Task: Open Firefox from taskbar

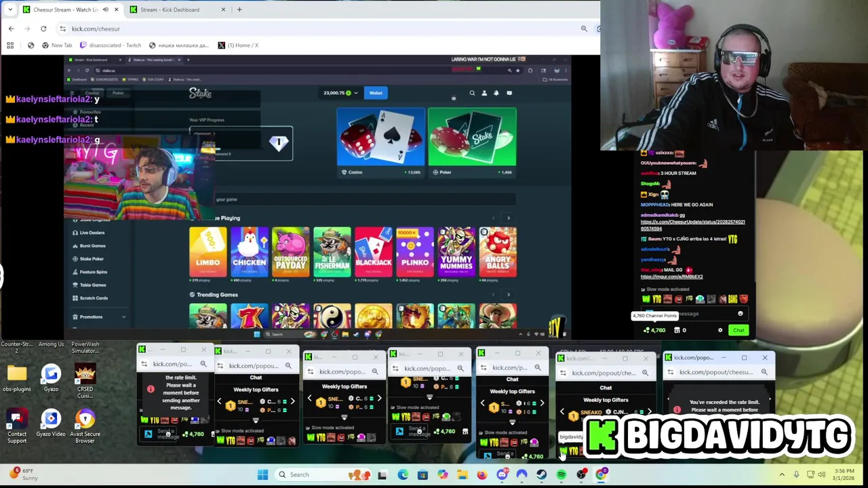Action: [481, 474]
